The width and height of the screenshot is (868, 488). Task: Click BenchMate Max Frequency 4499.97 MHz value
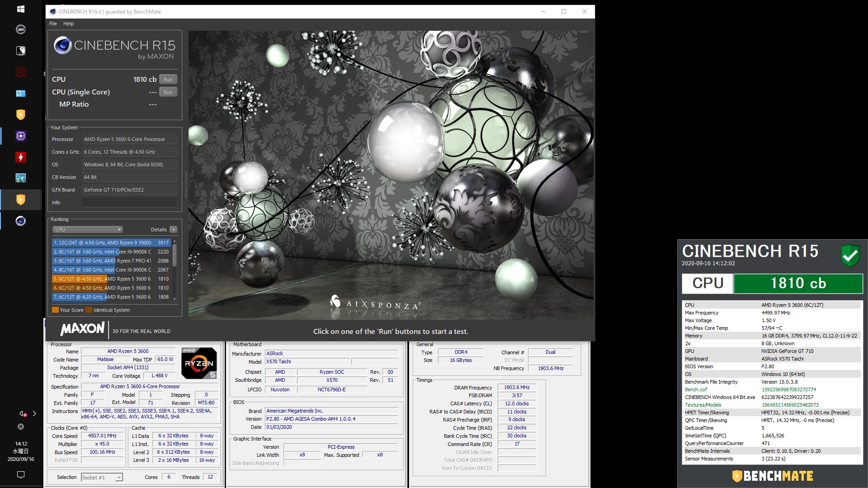coord(776,313)
